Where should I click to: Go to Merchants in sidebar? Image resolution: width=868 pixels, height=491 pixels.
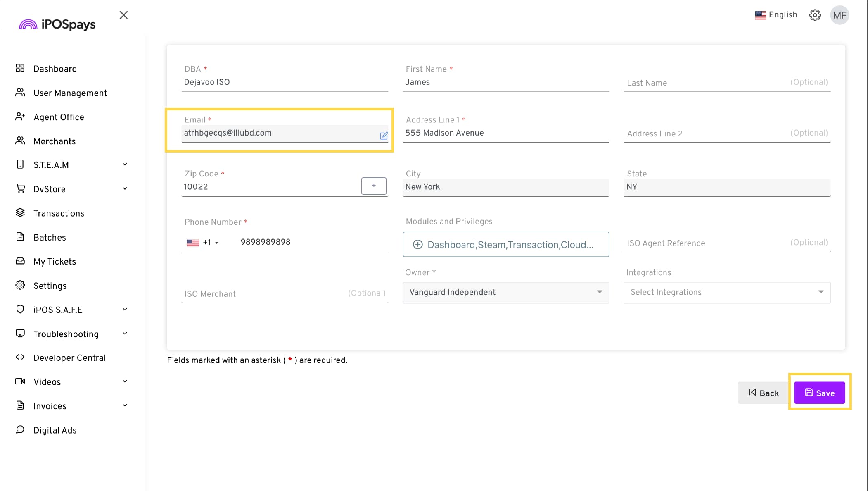coord(55,141)
